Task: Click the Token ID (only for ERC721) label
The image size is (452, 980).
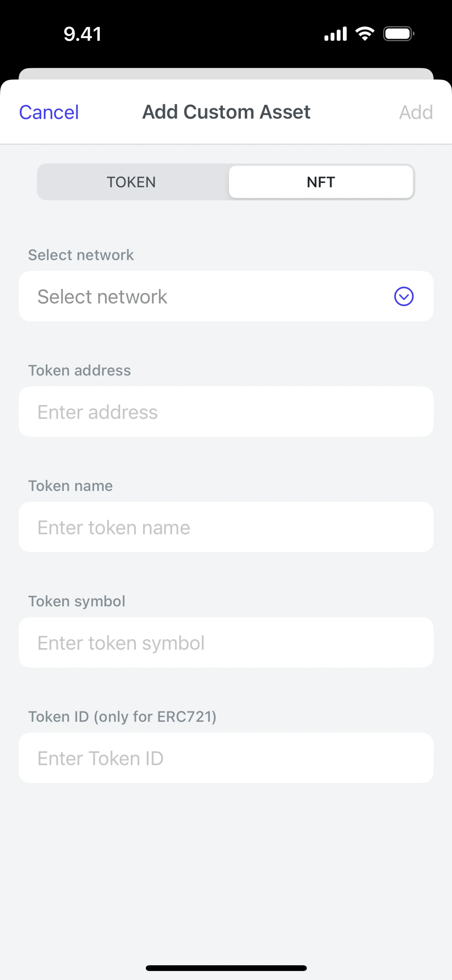Action: pos(122,717)
